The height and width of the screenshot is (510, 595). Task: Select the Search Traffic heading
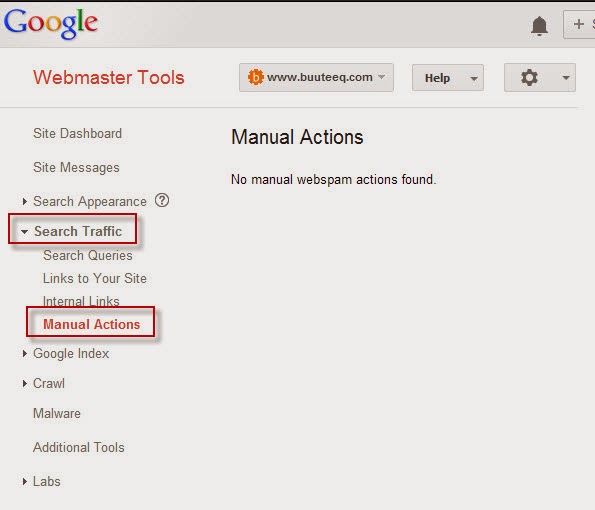point(78,231)
